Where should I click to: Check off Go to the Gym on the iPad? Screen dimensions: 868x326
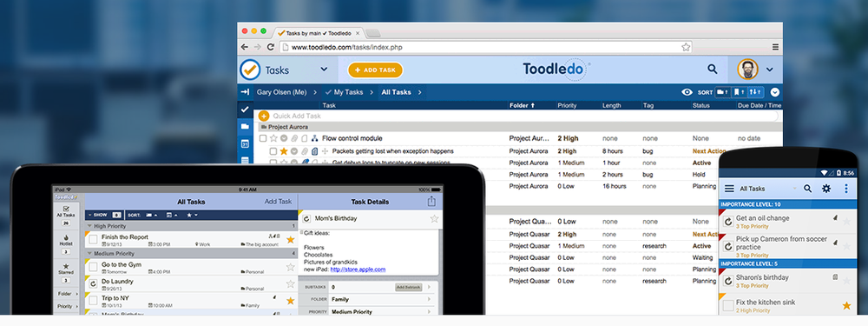[93, 267]
